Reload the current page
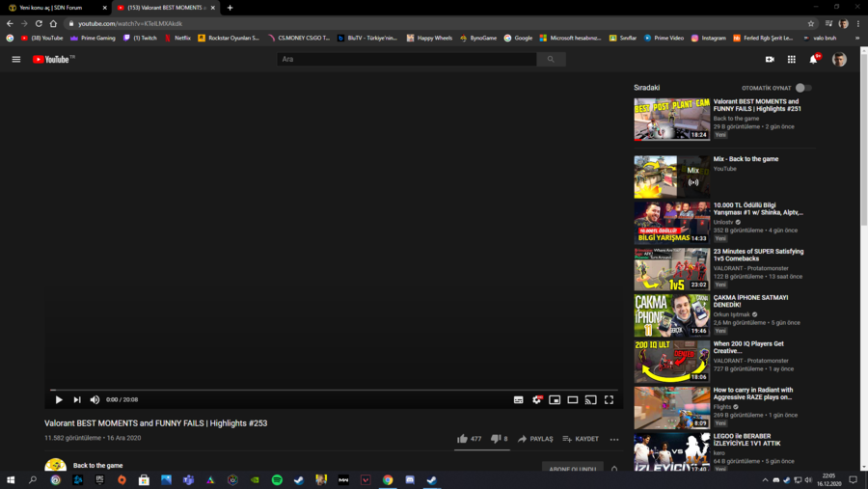The height and width of the screenshot is (489, 868). [39, 23]
